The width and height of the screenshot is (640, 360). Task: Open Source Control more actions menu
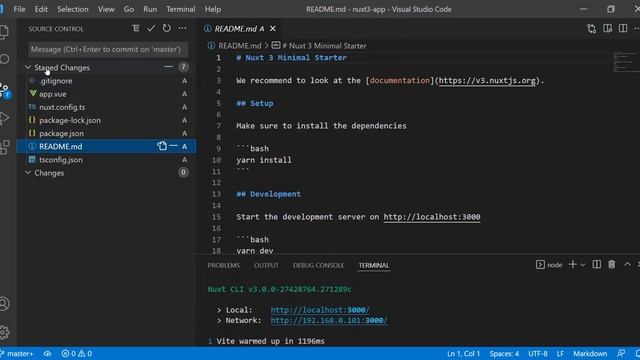click(182, 28)
